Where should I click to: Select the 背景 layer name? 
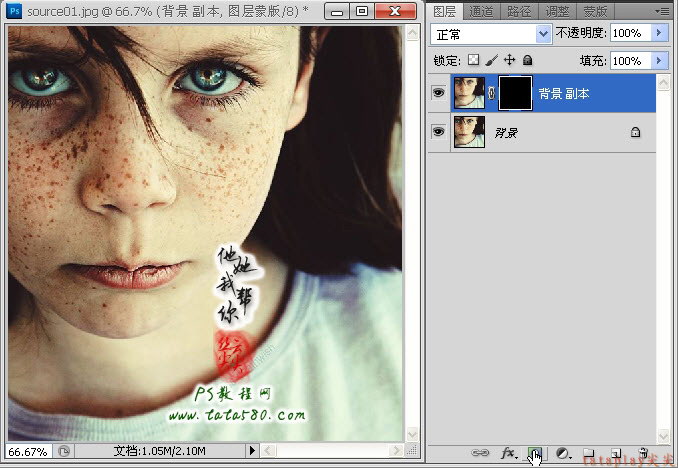(x=506, y=132)
